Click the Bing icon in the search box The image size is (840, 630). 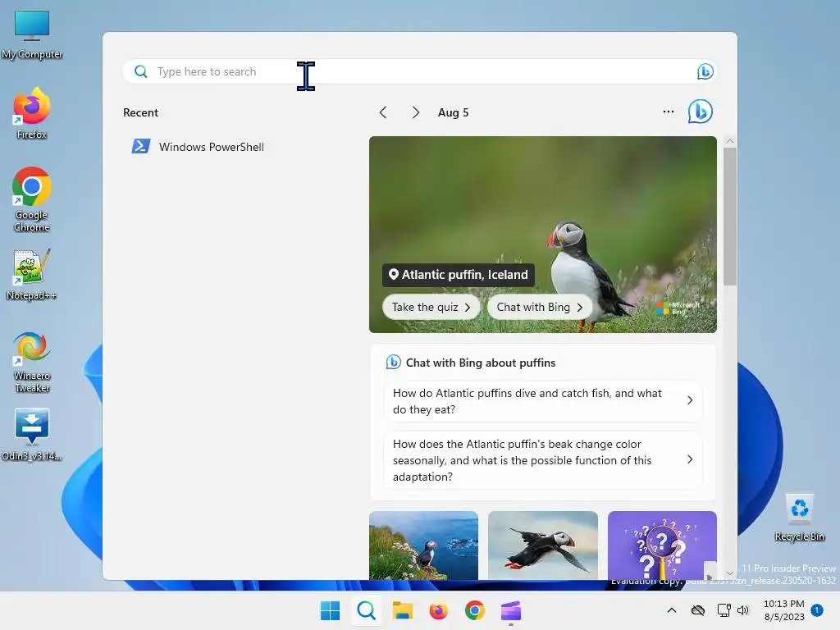point(705,71)
